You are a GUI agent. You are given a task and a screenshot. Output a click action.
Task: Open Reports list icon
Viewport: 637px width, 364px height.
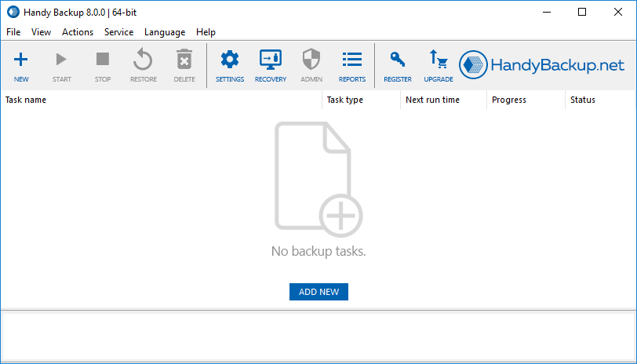pyautogui.click(x=352, y=60)
